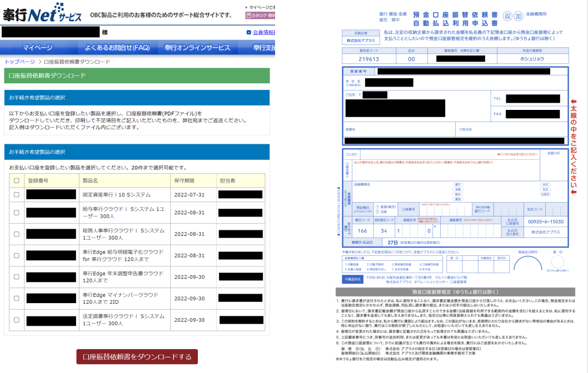Open the 会員情報 link

pyautogui.click(x=264, y=33)
